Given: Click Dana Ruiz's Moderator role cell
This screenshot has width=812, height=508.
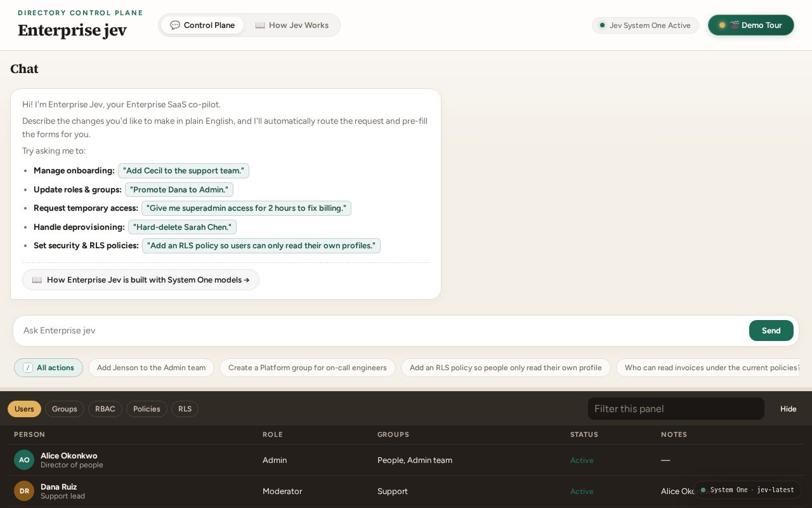Looking at the screenshot, I should coord(282,491).
